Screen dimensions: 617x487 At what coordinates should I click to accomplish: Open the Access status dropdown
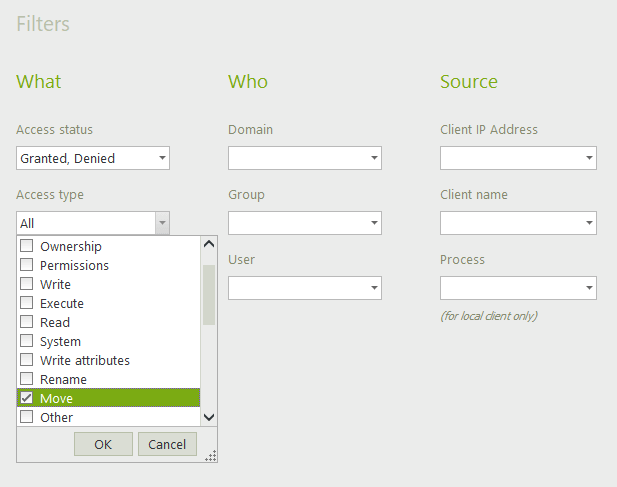162,158
